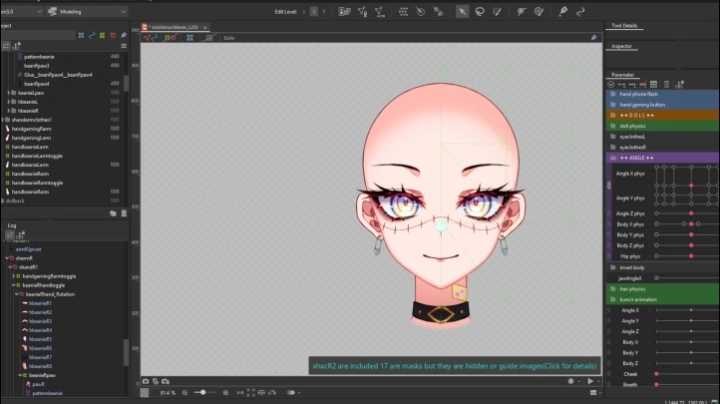Screen dimensions: 720x404
Task: Switch to the Tool Details tab
Action: click(624, 26)
